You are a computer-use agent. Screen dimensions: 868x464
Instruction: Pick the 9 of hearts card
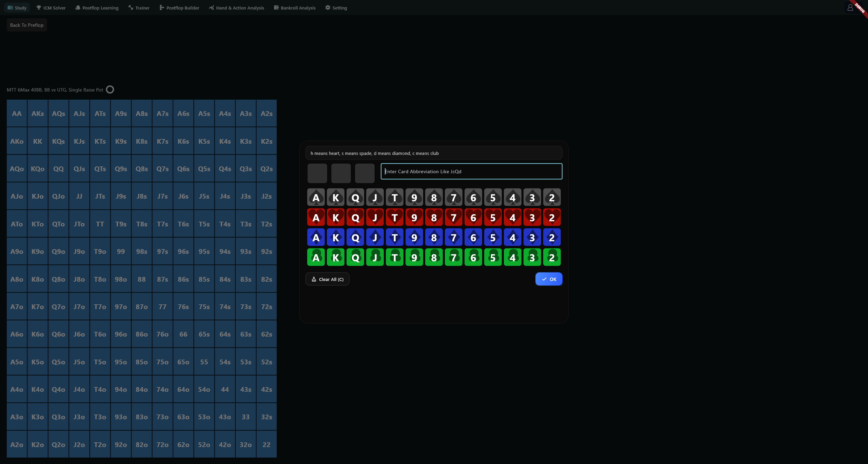[x=414, y=217]
